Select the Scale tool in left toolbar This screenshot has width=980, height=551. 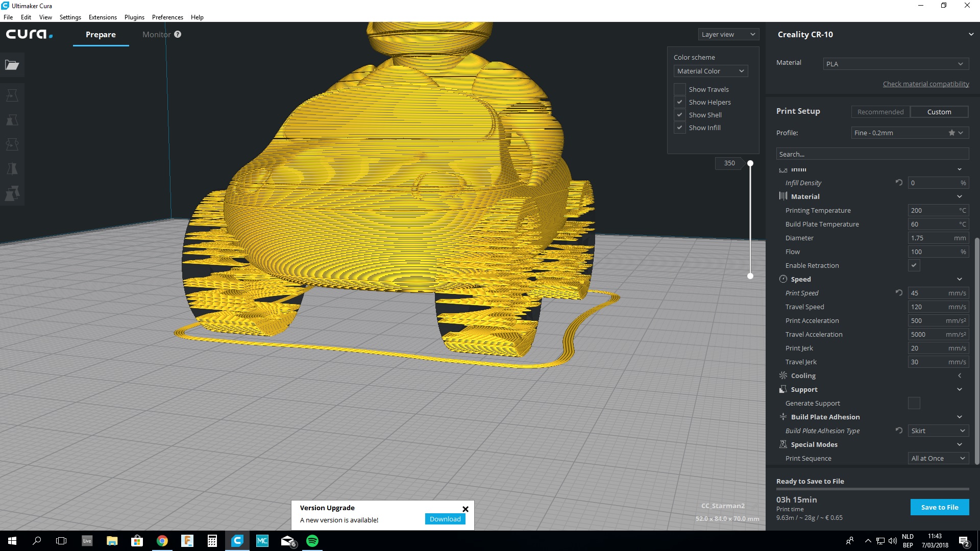coord(12,120)
